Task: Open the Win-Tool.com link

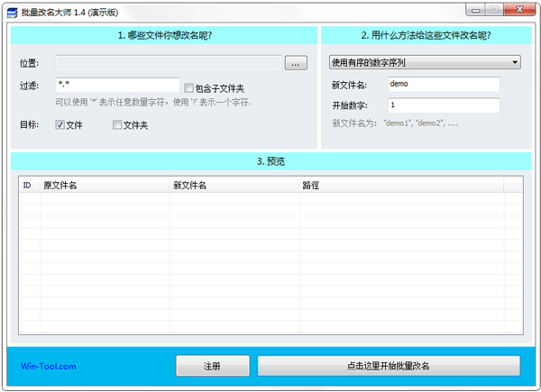Action: [x=49, y=366]
